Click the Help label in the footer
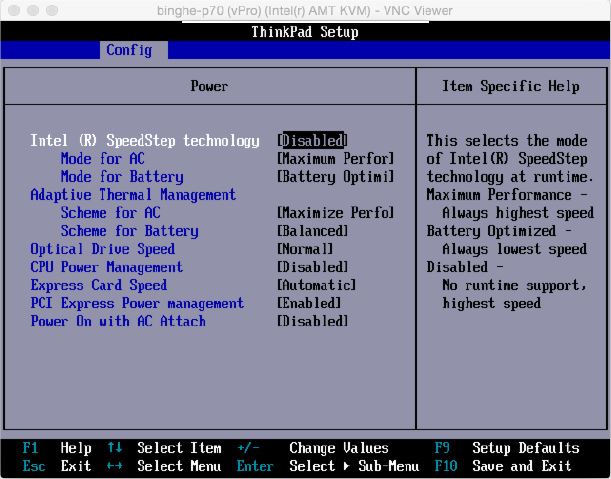The height and width of the screenshot is (479, 611). 76,448
